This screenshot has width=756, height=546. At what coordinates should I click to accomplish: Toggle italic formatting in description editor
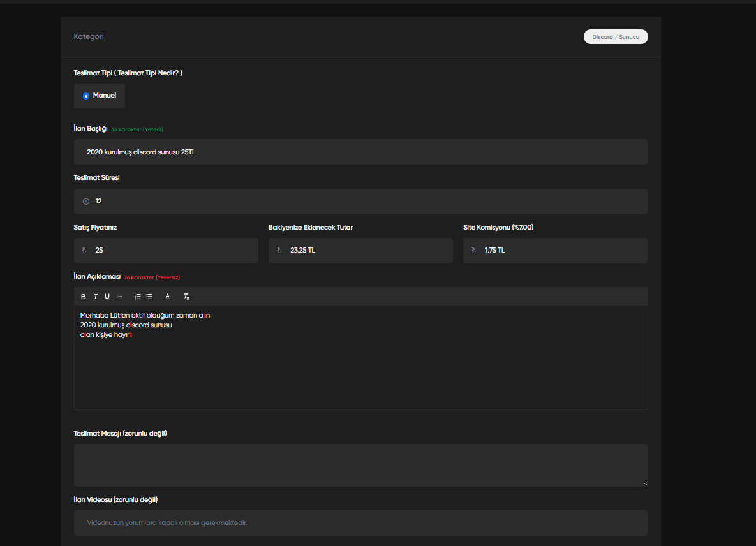tap(96, 297)
